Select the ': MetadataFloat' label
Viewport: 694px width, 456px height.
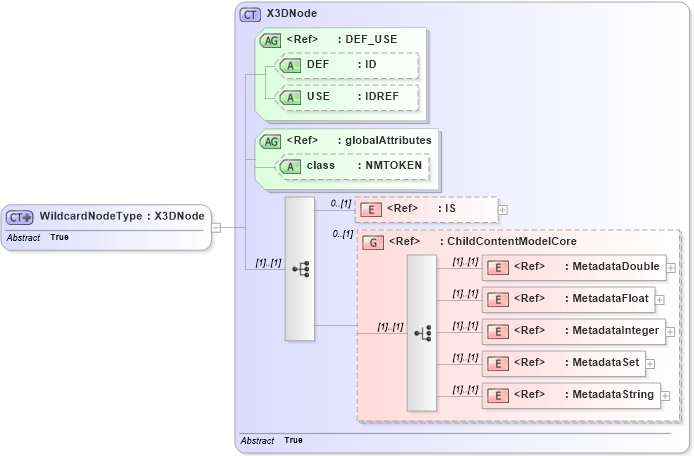coord(606,298)
